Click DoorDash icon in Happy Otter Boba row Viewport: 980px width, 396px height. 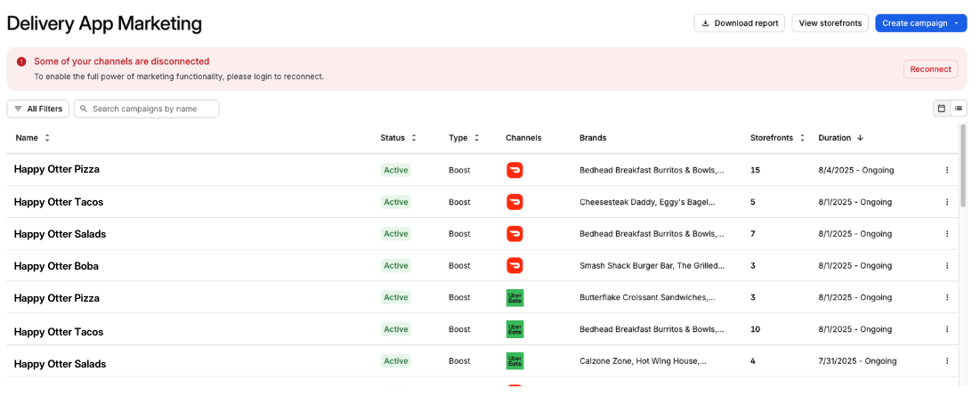coord(514,266)
